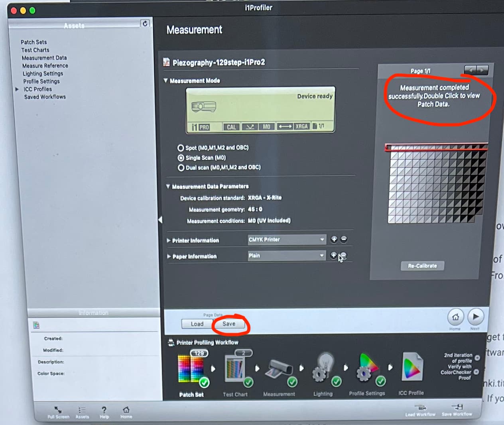Add printer information with plus icon
504x425 pixels.
[334, 239]
